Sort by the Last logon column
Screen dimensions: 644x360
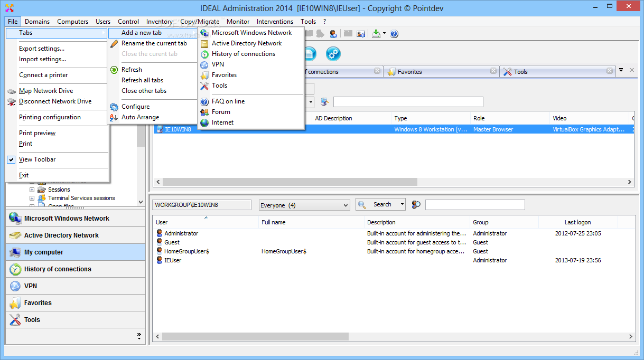coord(577,222)
